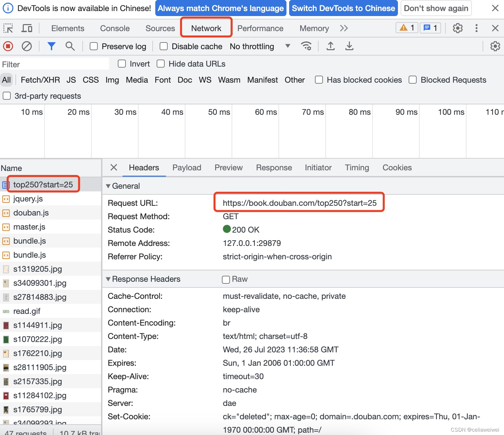Screen dimensions: 504x435
Task: Filter requests by JS type
Action: (71, 80)
